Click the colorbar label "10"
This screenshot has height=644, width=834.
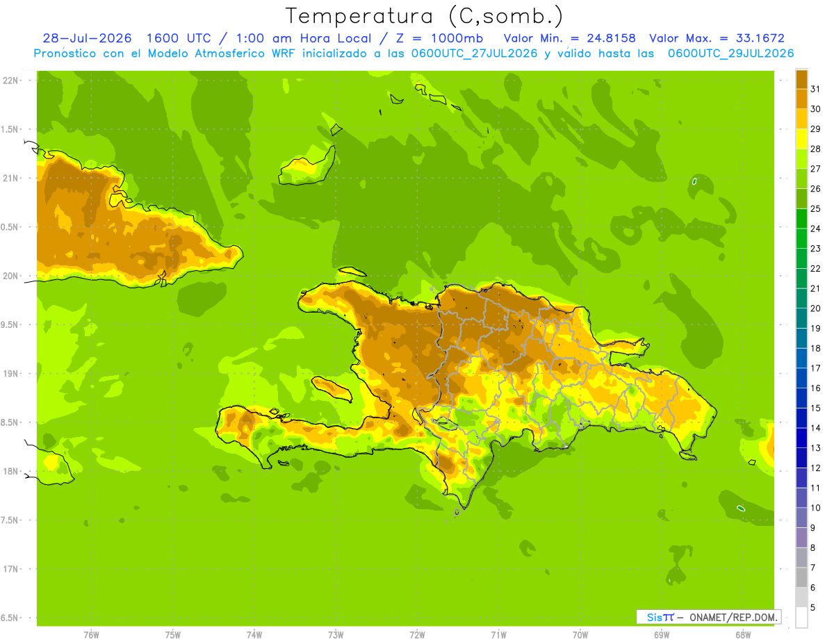(x=816, y=508)
